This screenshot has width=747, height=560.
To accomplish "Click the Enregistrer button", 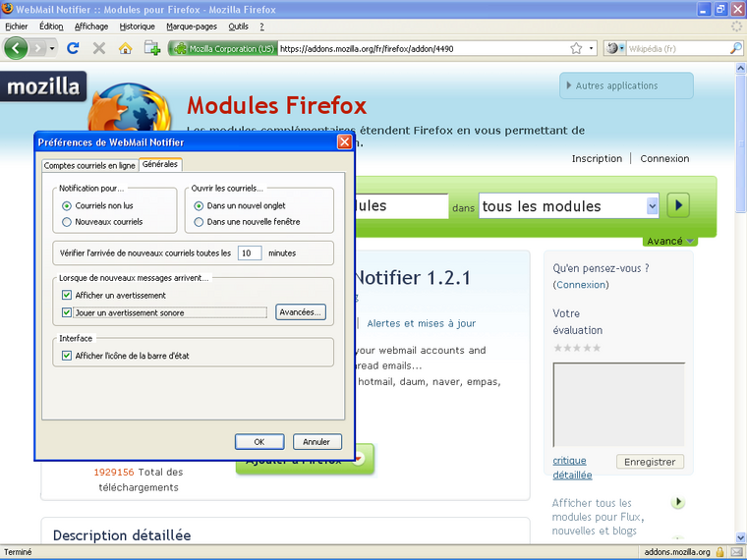I will click(650, 462).
